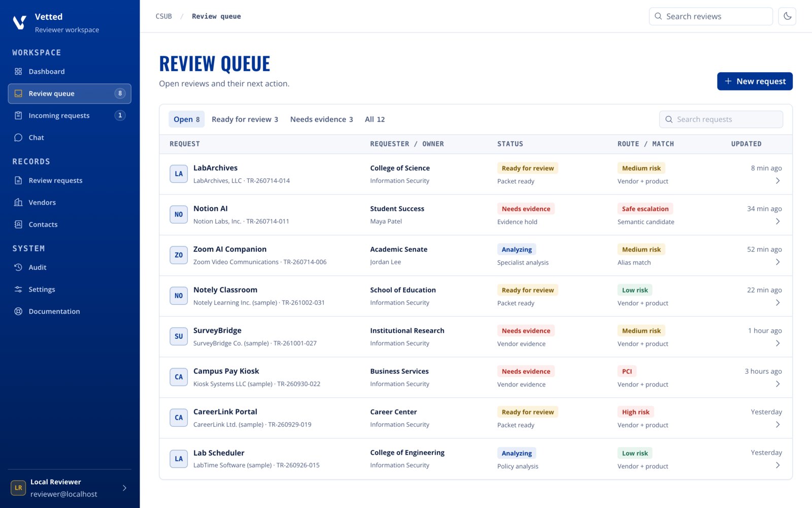Open the Vendors page
This screenshot has width=812, height=508.
coord(70,202)
